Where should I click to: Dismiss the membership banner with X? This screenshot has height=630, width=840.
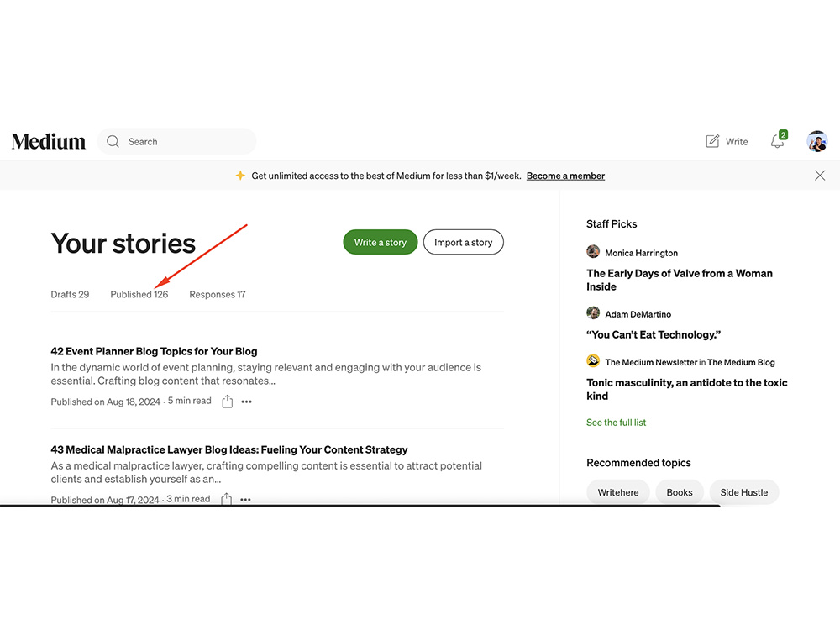(x=820, y=176)
